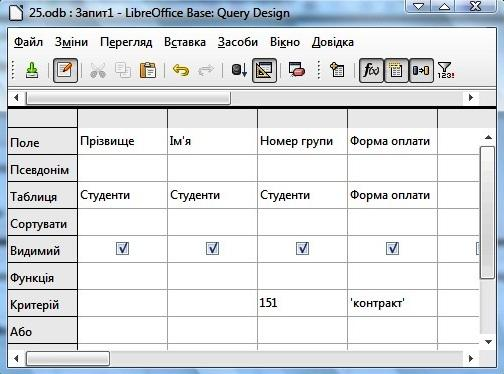Open the Засоби menu
The width and height of the screenshot is (504, 374).
tap(238, 42)
